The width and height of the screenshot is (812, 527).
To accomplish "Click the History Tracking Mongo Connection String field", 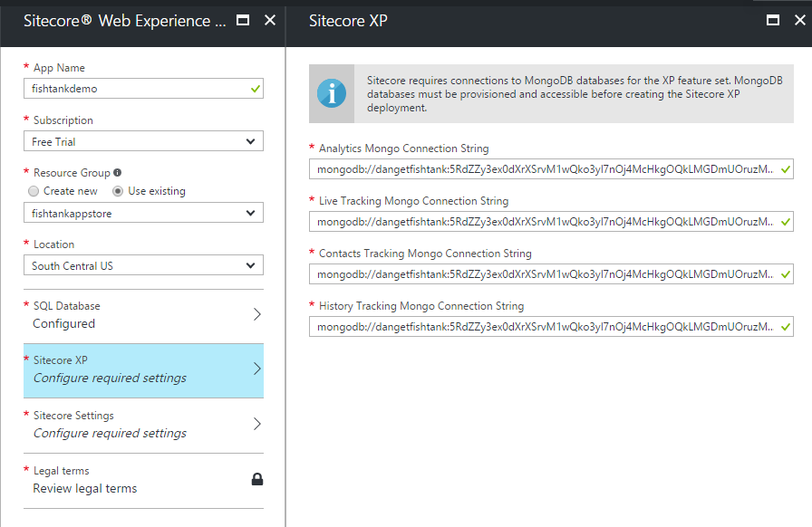I will coord(551,327).
